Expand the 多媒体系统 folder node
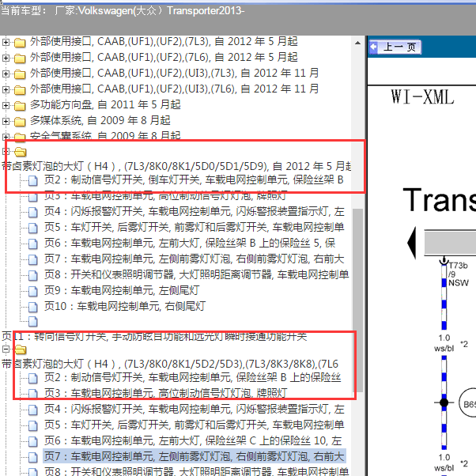Viewport: 476px width, 476px height. (6, 121)
